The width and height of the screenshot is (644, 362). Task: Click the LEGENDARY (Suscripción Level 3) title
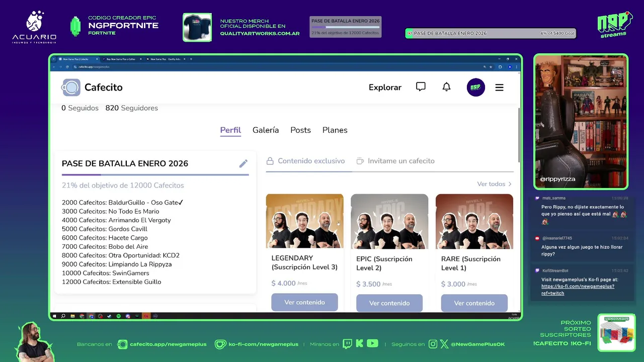click(304, 262)
